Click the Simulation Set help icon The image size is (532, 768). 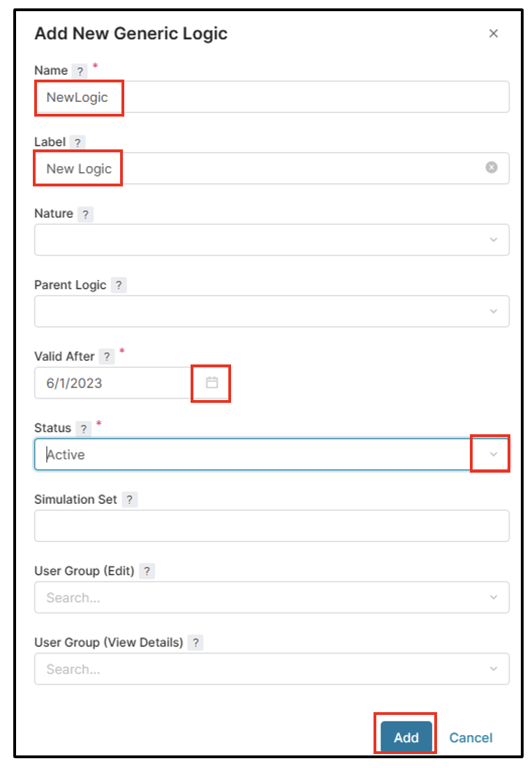click(130, 500)
